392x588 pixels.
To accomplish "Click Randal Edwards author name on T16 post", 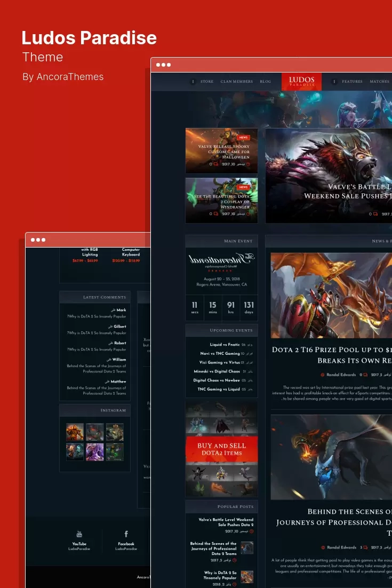I will [341, 375].
